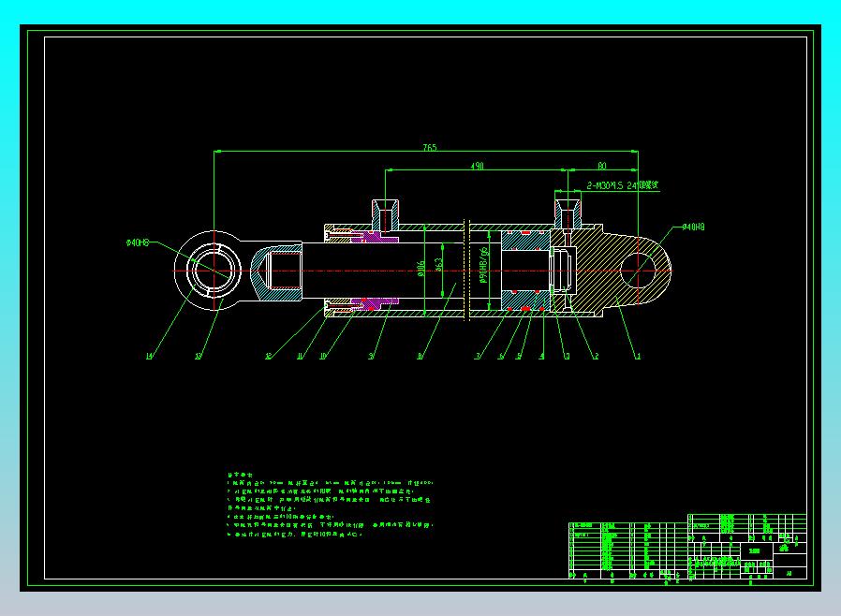
Task: Select the A1 sheet size title block cell
Action: coord(789,573)
